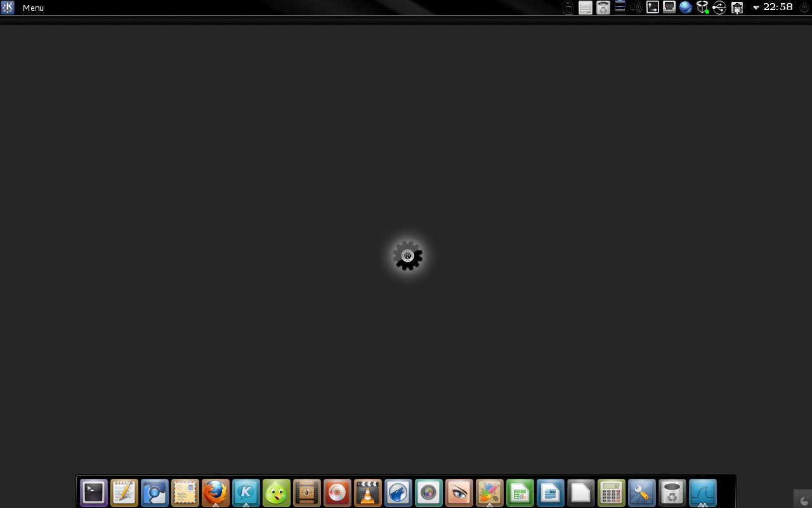
Task: Open the blank document dock icon
Action: 581,493
